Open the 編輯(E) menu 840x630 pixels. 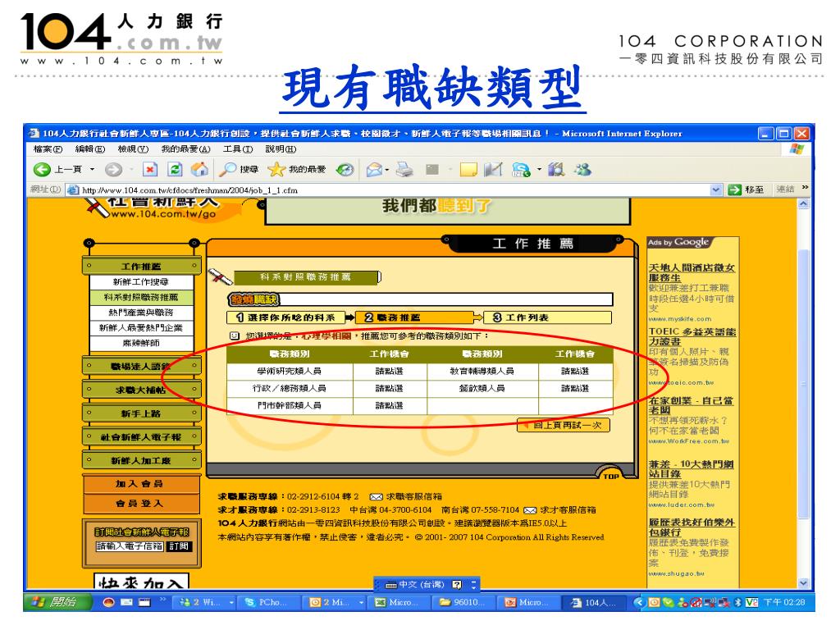pos(90,149)
